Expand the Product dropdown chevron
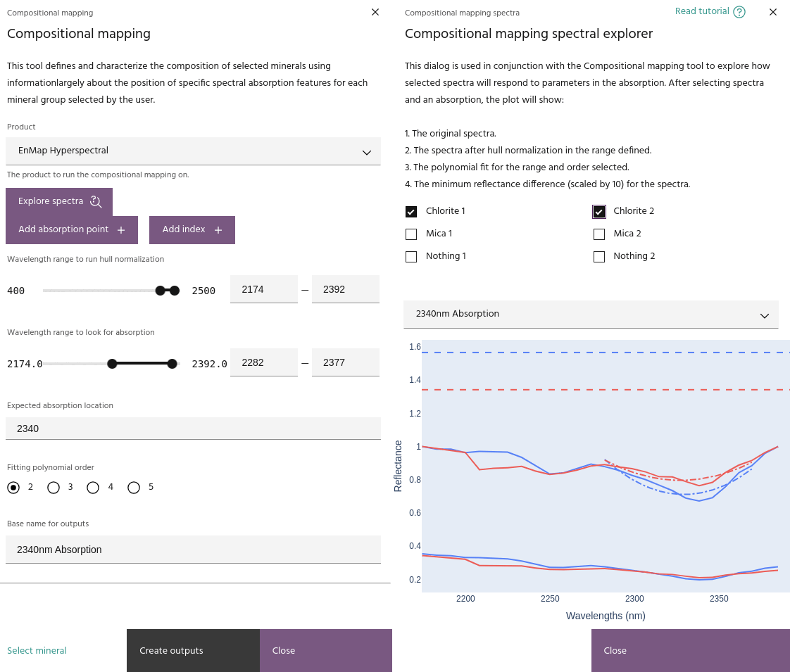This screenshot has width=790, height=672. [367, 152]
